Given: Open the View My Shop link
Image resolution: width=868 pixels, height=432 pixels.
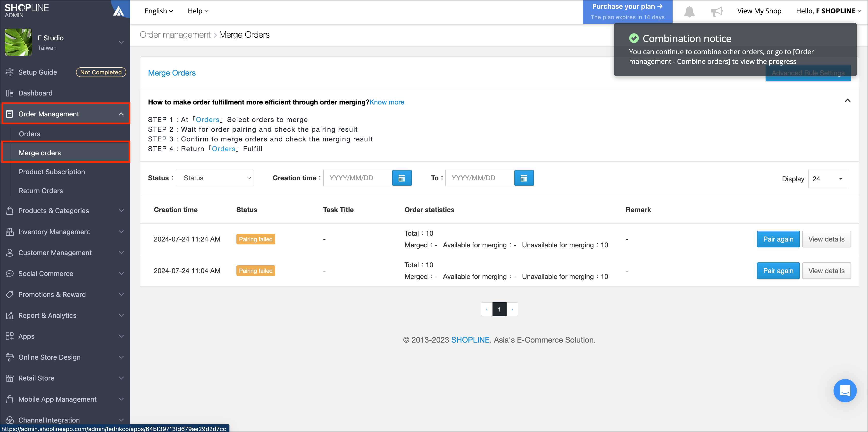Looking at the screenshot, I should coord(759,11).
